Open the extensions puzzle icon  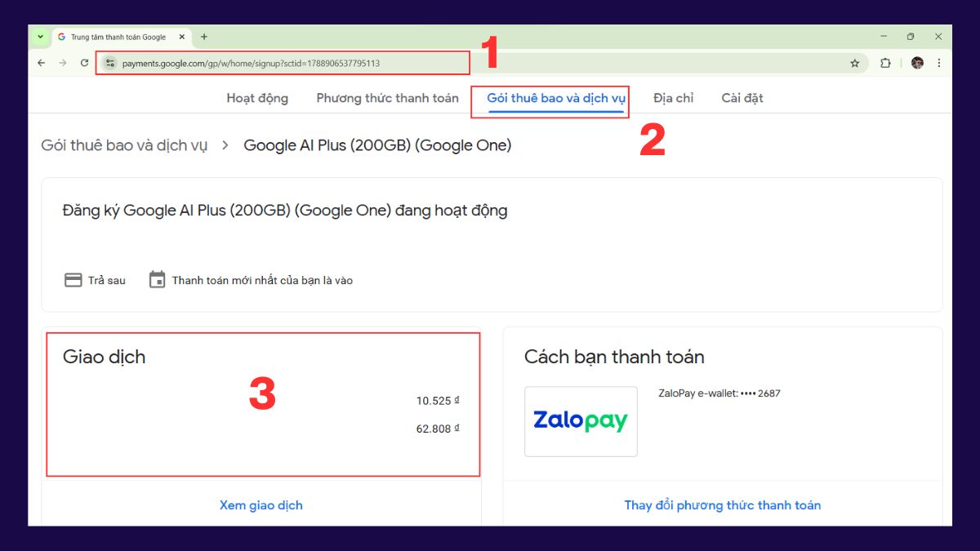pos(885,63)
